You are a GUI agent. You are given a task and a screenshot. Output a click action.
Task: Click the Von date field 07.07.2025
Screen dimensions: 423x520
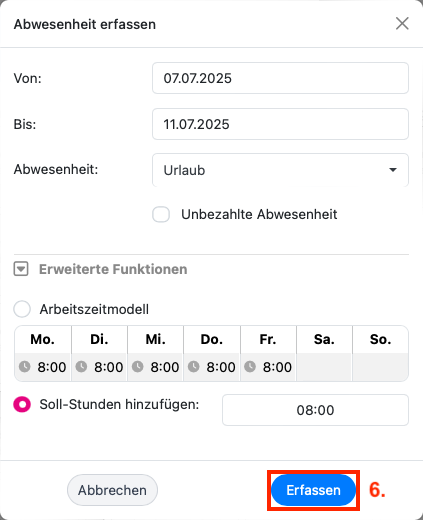(280, 78)
